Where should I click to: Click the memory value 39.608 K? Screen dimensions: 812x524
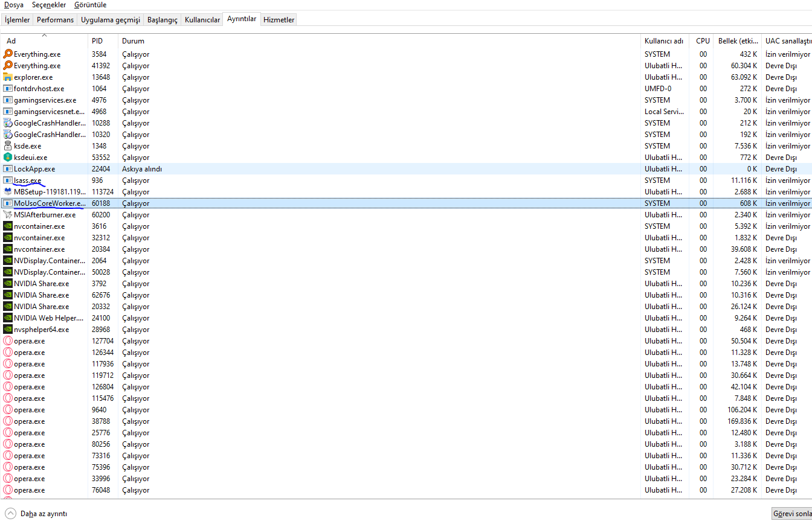744,249
